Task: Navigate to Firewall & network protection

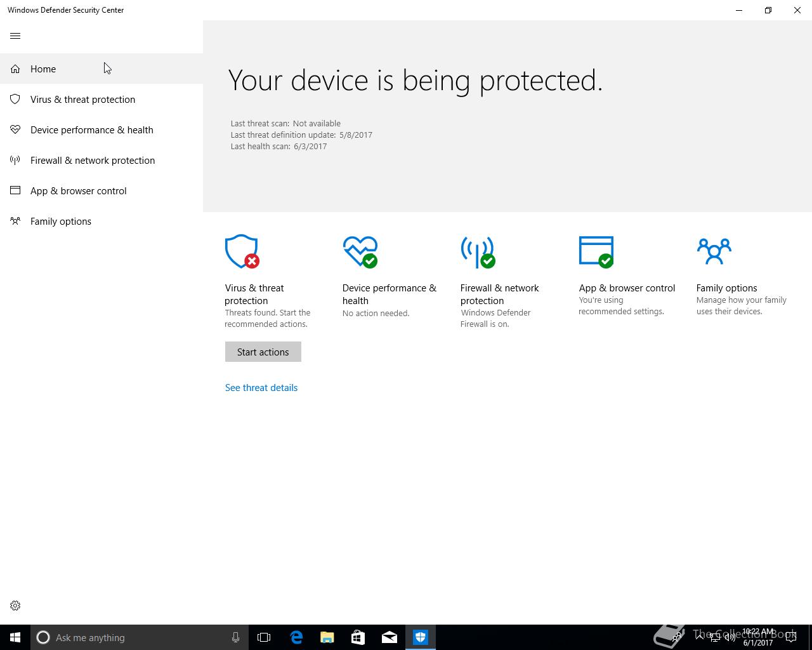Action: (101, 160)
